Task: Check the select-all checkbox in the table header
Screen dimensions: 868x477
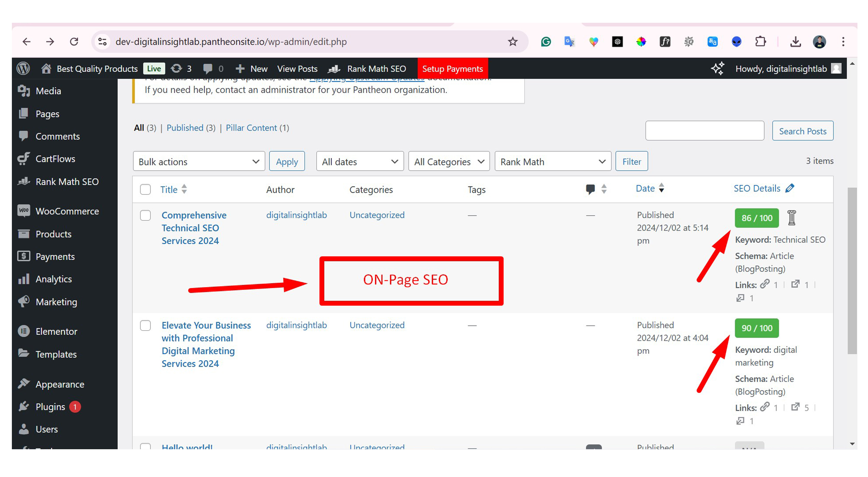Action: tap(145, 189)
